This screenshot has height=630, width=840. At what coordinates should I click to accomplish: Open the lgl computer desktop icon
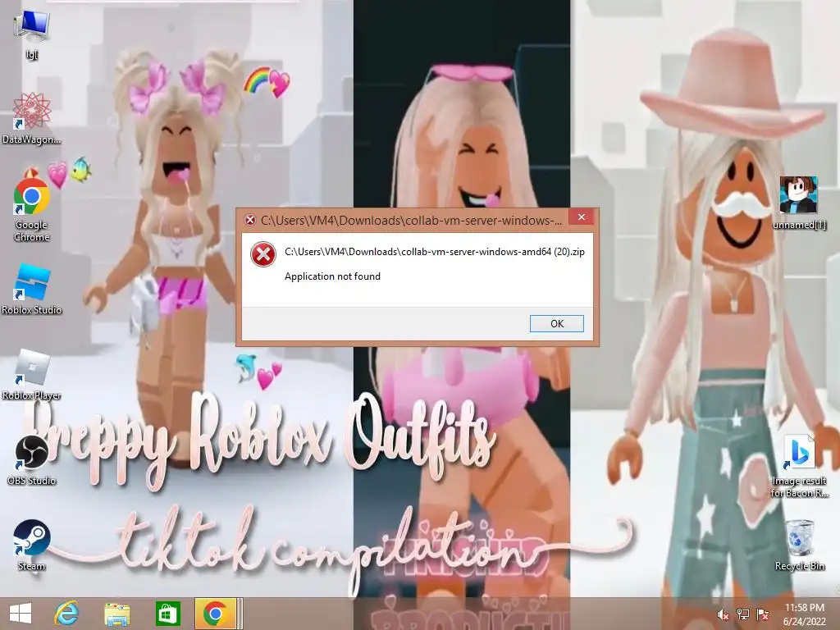coord(31,34)
